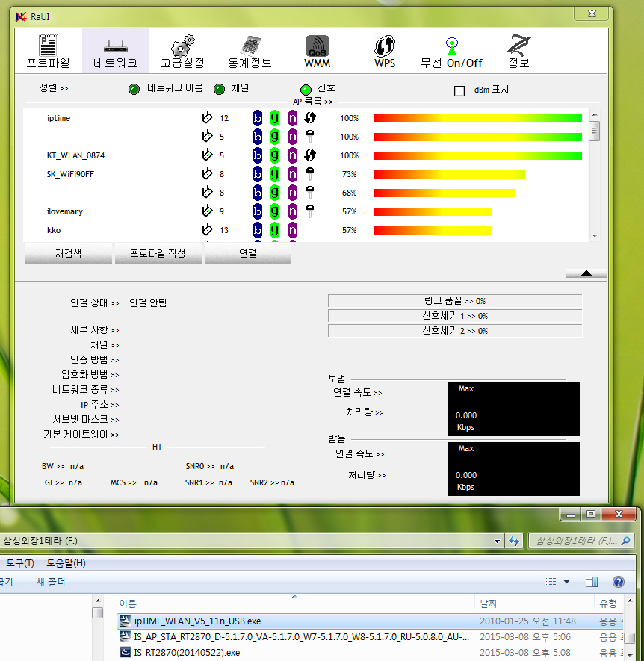Click Explorer address field 삼성외장1테라 (F:)

pyautogui.click(x=247, y=541)
